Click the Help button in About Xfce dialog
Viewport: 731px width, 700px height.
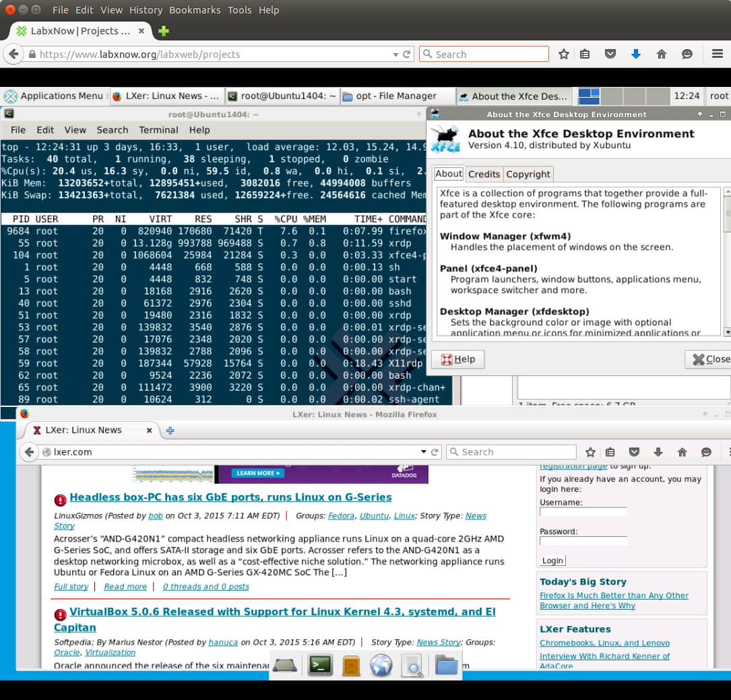point(458,359)
